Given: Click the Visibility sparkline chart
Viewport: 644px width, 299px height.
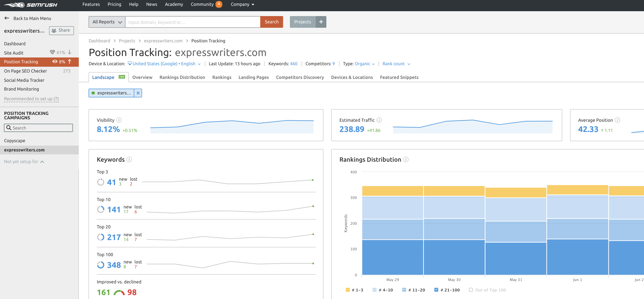Looking at the screenshot, I should [x=232, y=126].
